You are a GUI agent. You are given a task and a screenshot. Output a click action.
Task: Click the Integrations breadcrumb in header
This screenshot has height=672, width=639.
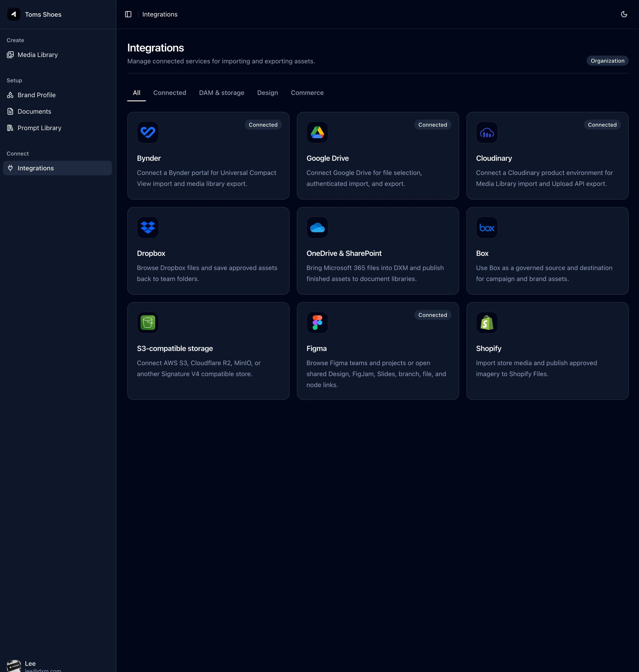tap(160, 14)
